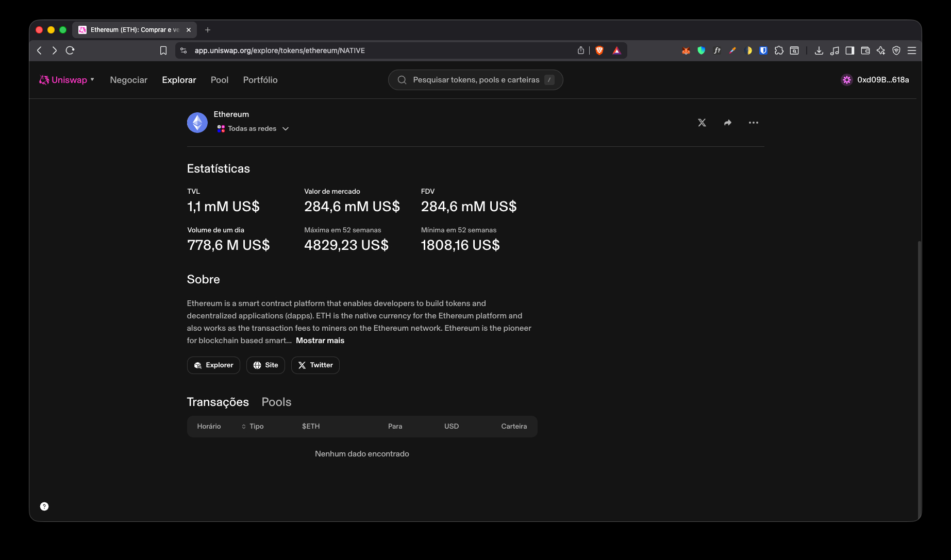
Task: Click the Horário column header
Action: point(209,427)
